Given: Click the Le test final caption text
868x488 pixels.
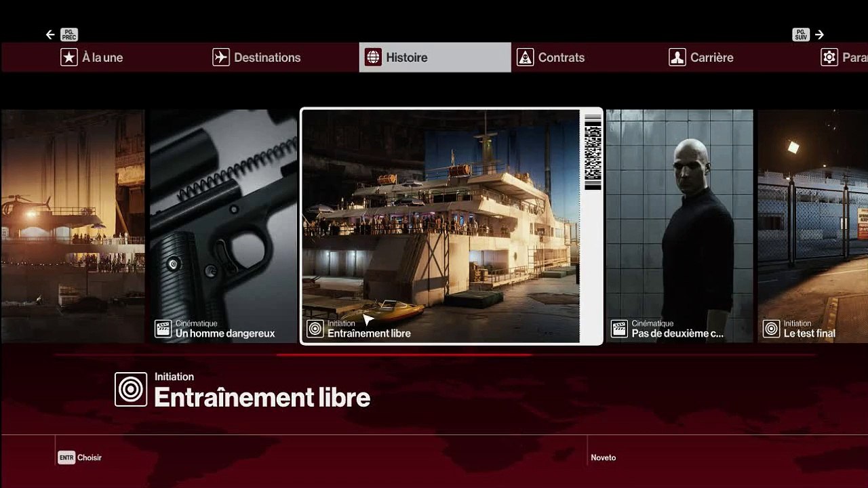Looking at the screenshot, I should 810,333.
